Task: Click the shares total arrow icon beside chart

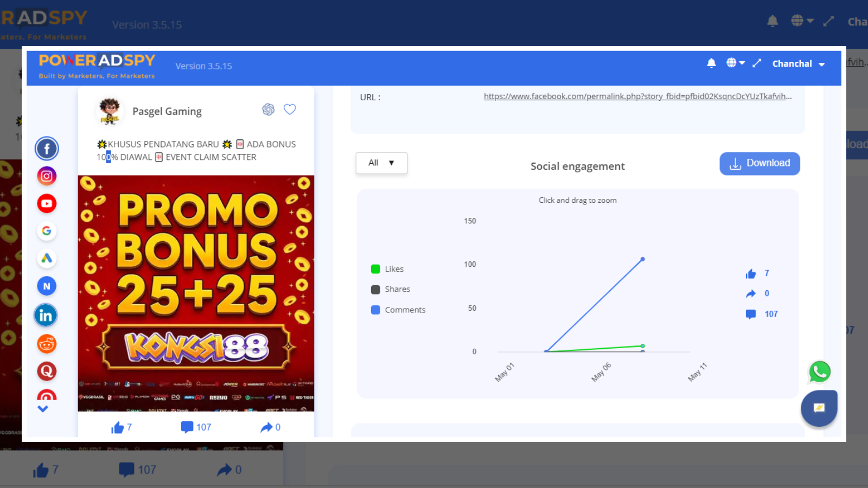Action: 751,294
